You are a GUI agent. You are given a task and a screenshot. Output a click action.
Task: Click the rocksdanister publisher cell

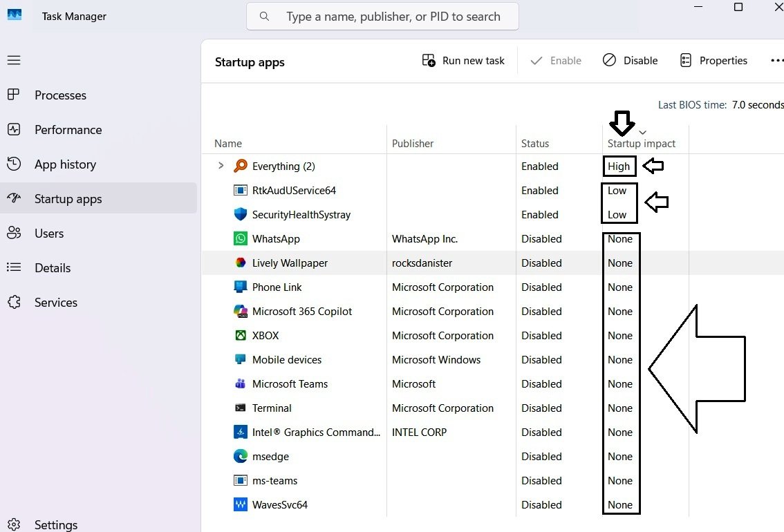point(422,263)
